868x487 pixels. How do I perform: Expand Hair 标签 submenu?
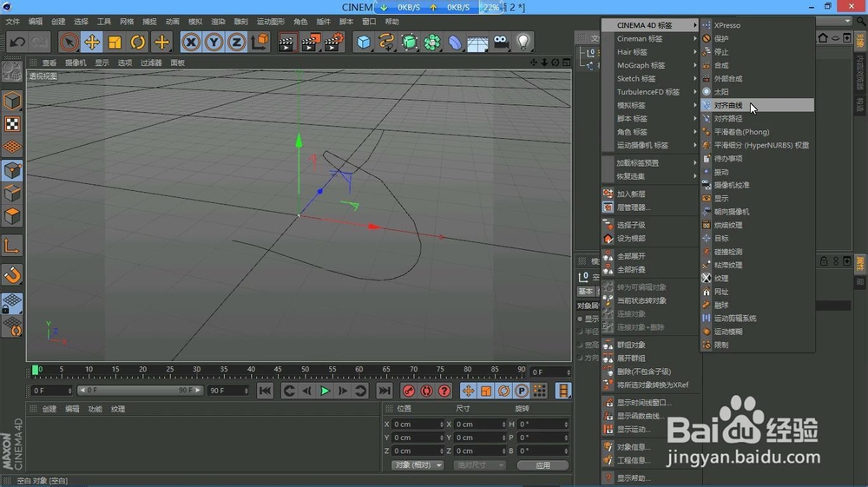pyautogui.click(x=650, y=52)
